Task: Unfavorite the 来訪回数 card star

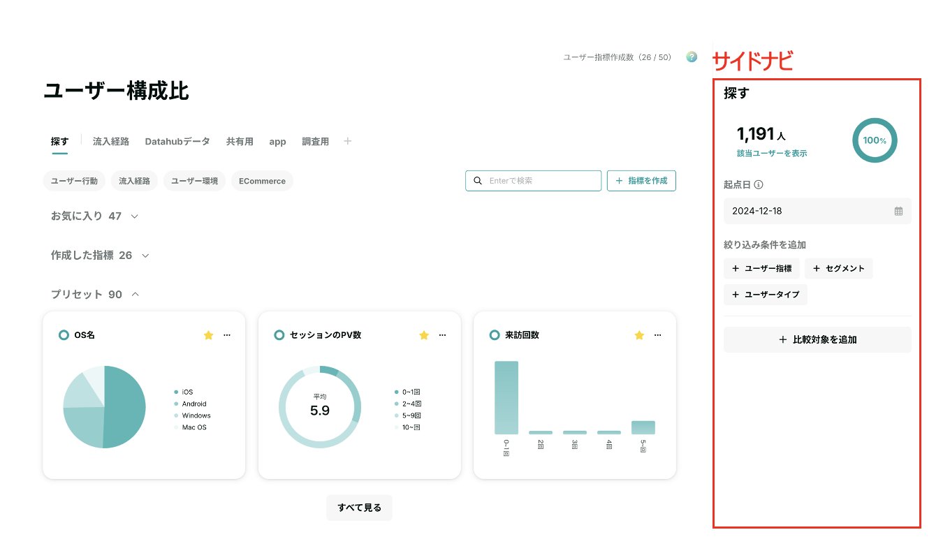Action: click(x=639, y=335)
